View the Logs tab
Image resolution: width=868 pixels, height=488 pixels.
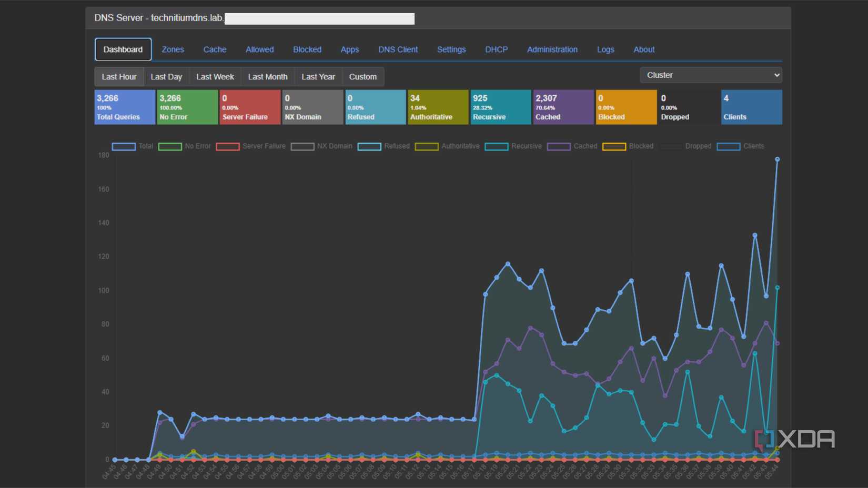click(605, 49)
